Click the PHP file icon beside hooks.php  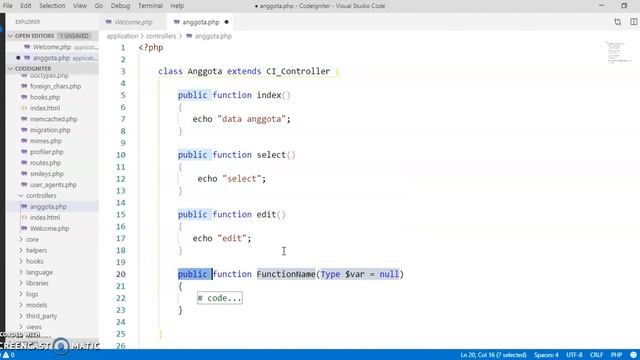(24, 97)
